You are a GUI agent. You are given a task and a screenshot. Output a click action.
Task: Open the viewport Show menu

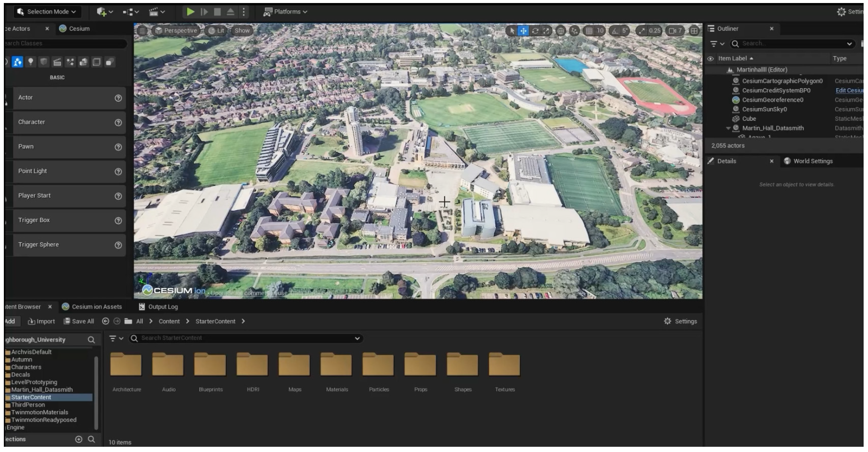(x=242, y=31)
